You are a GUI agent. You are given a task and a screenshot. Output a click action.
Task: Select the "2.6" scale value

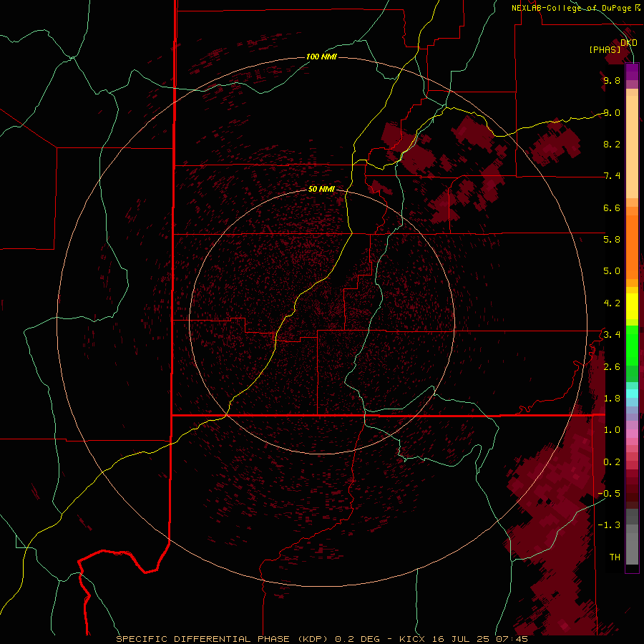coord(612,367)
